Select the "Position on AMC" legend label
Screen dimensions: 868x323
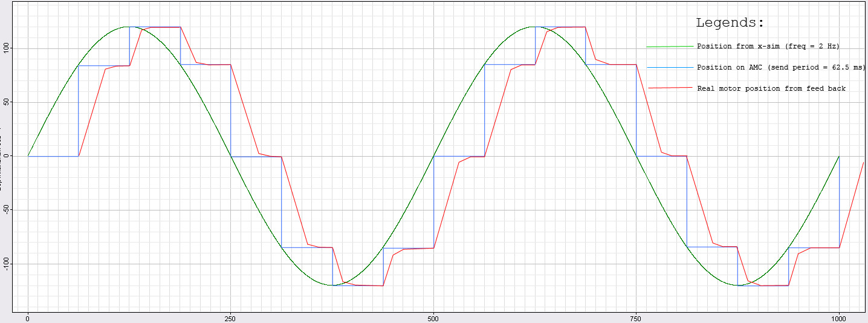780,68
